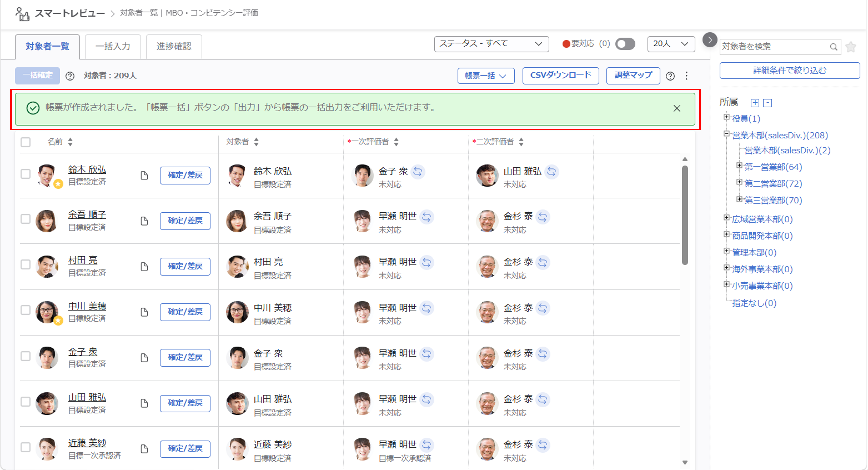Collapse the 営業本部(salesDiv.)(208) node
This screenshot has height=470, width=868.
[x=726, y=134]
